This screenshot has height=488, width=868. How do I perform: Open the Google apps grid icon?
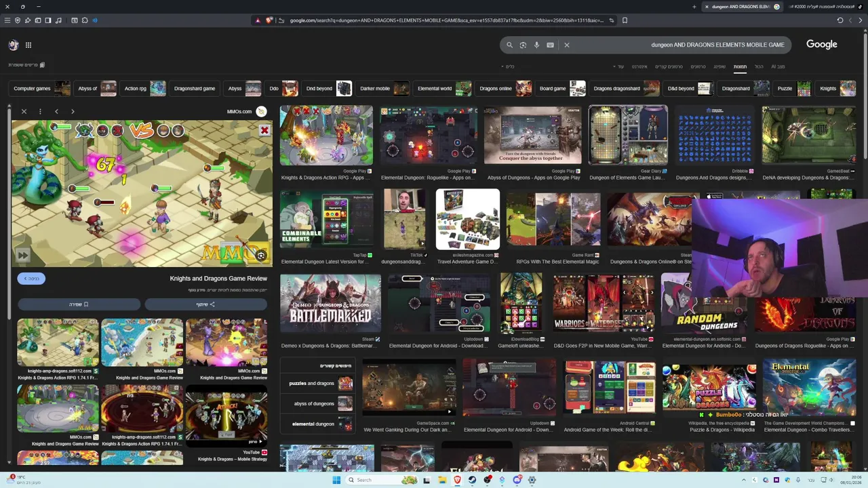coord(28,45)
